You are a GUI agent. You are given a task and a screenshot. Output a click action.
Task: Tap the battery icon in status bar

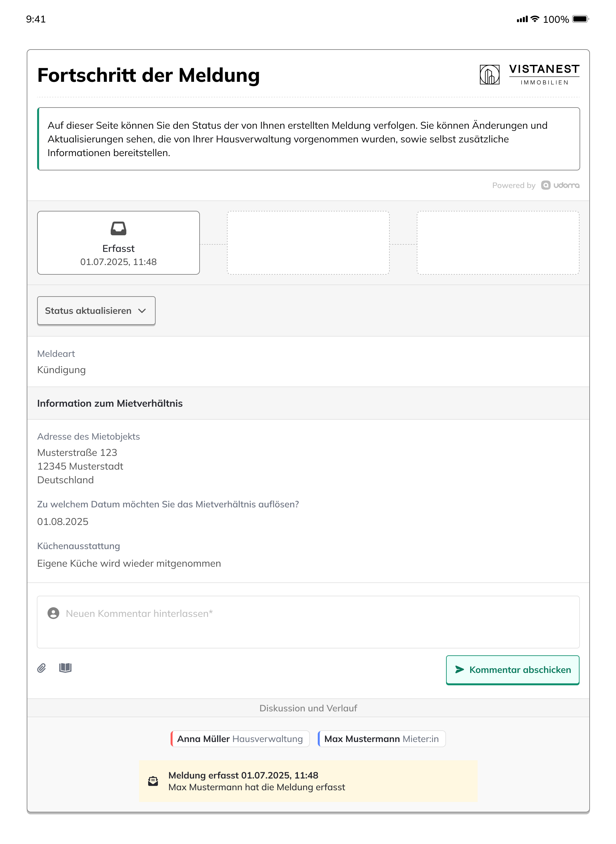(580, 19)
